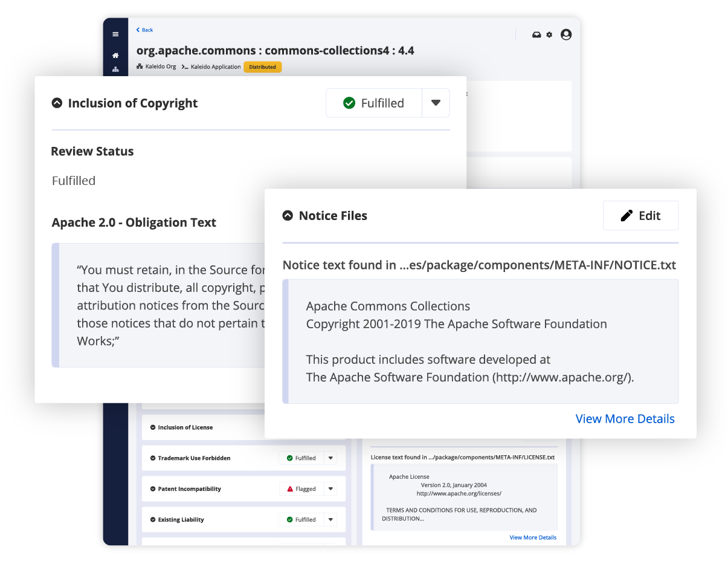The height and width of the screenshot is (564, 728).
Task: Go to Home via the sidebar house icon
Action: 115,56
